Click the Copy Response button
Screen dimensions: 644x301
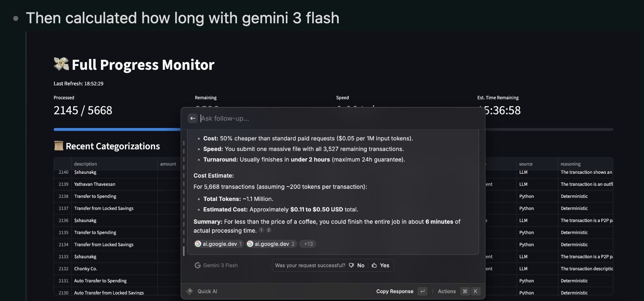point(395,291)
